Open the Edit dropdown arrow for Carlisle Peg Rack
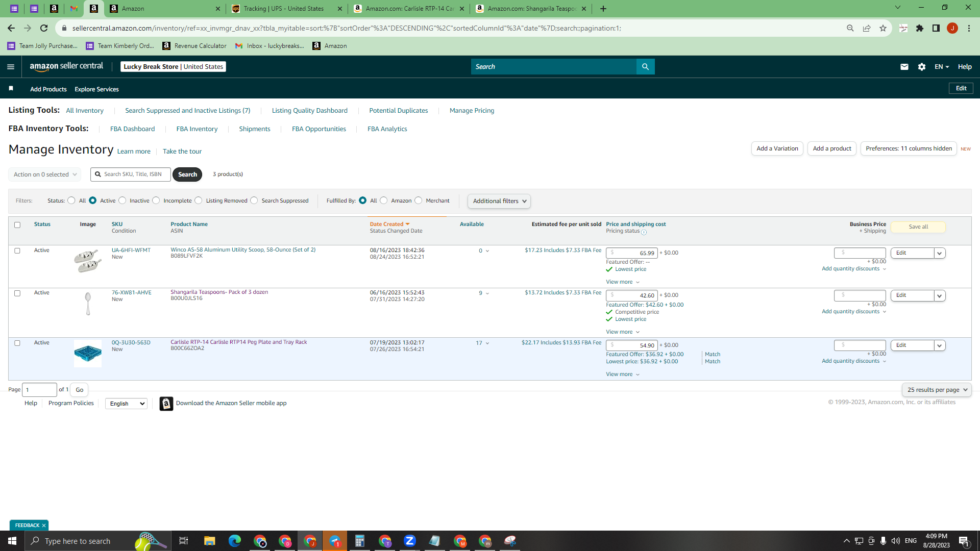980x551 pixels. pos(939,346)
